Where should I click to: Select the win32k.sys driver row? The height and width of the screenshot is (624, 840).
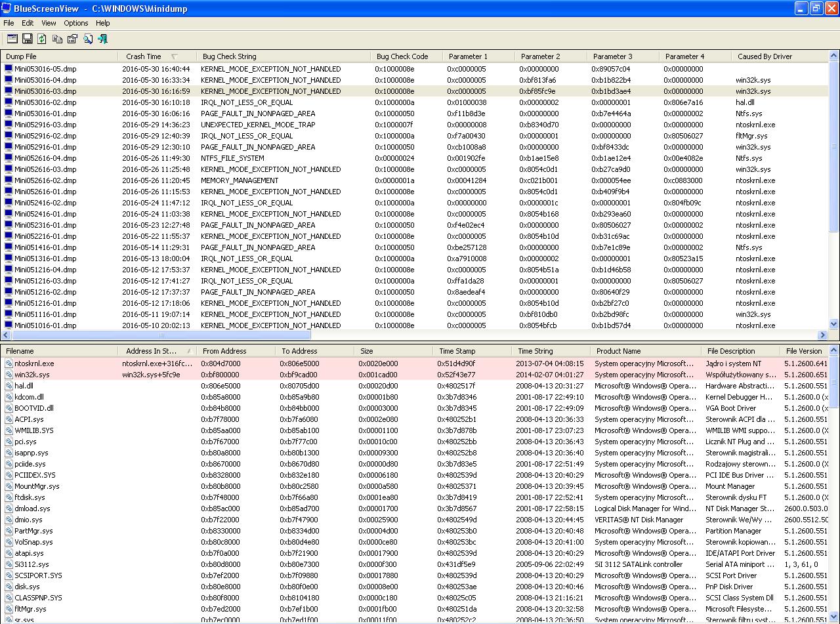coord(32,375)
